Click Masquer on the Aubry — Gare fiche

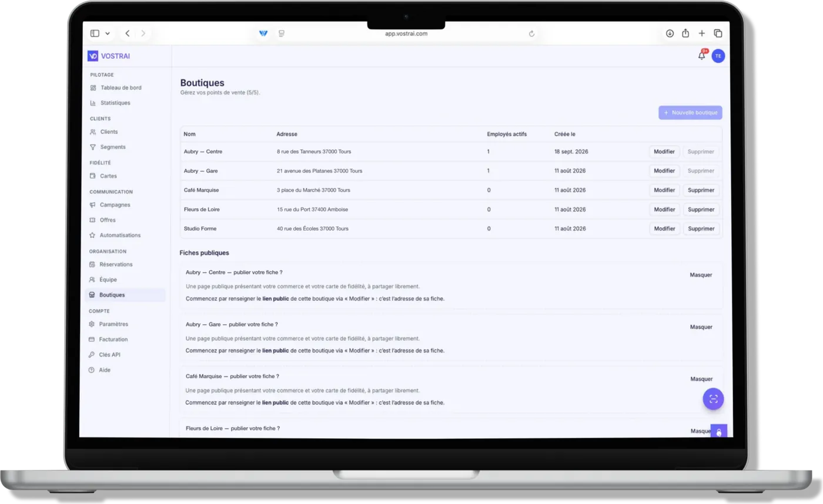point(701,327)
